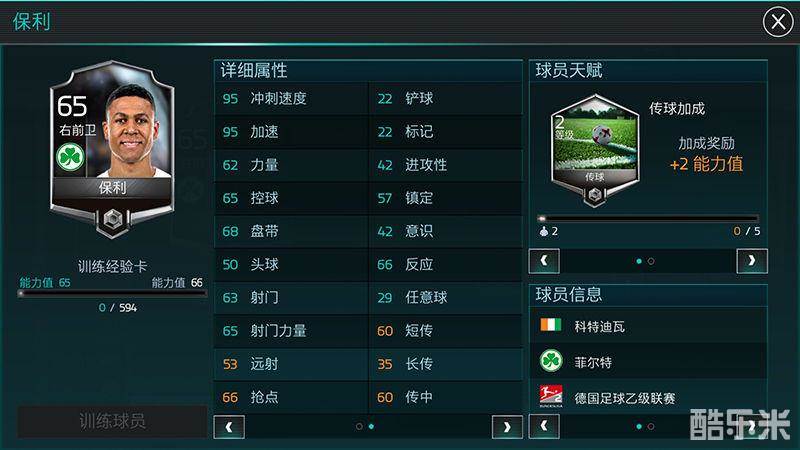Click the talent level icon next to 2
Screen dimensions: 800x450
544,232
